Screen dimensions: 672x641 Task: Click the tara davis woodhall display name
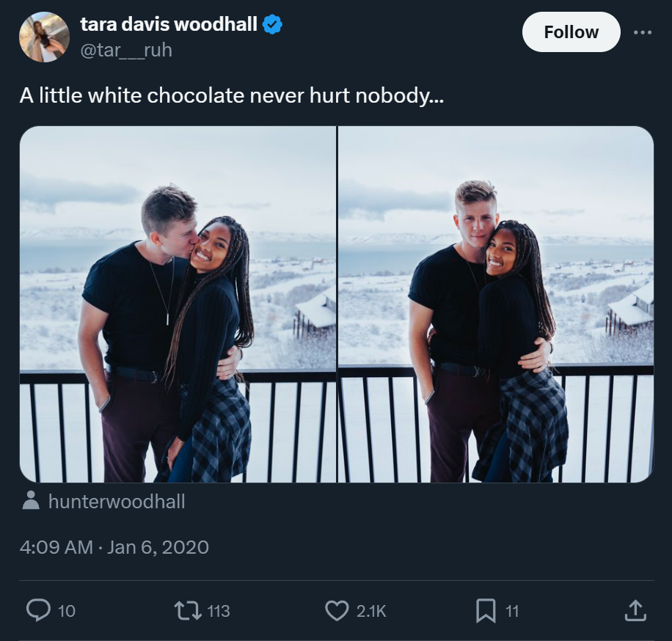point(169,24)
